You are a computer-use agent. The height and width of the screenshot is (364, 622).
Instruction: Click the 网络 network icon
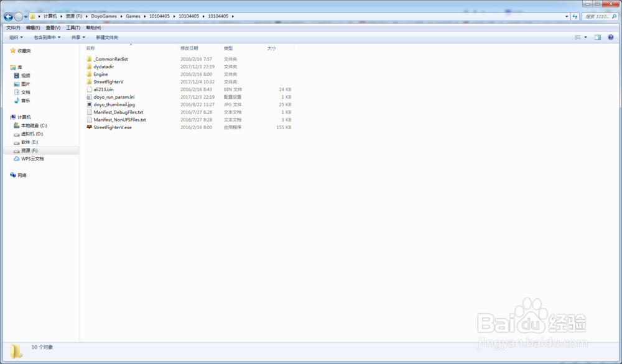(13, 175)
